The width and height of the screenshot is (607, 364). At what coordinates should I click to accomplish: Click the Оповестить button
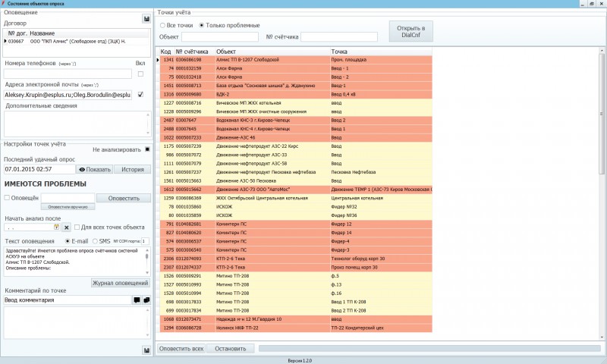[x=124, y=198]
